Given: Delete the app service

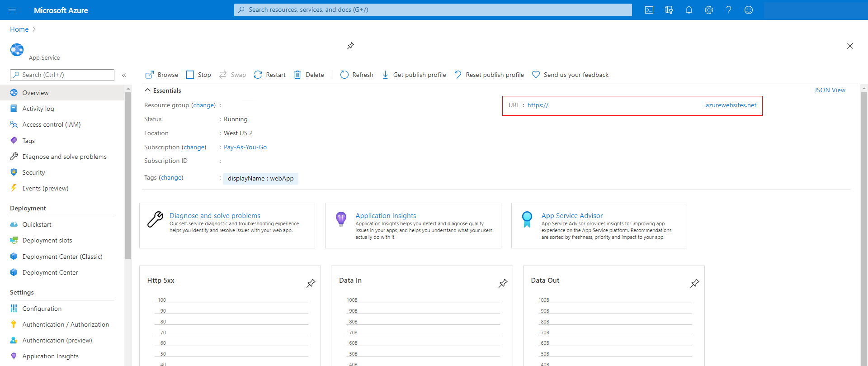Looking at the screenshot, I should (x=309, y=75).
